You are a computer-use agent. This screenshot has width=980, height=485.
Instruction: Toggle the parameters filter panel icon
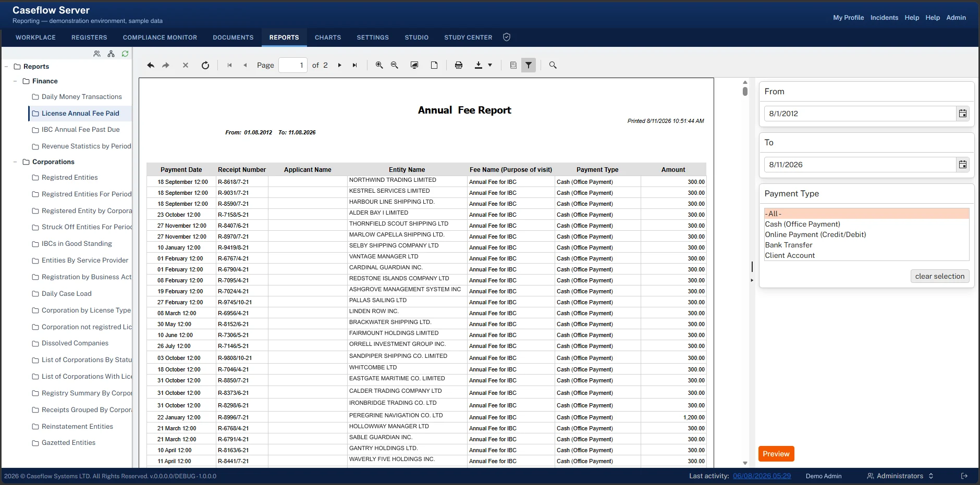pyautogui.click(x=529, y=65)
